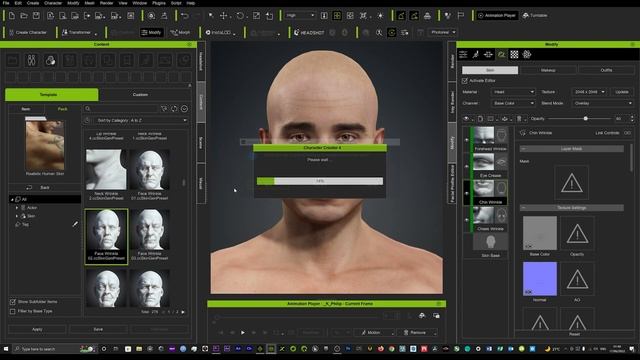Click the Undo arrow icon
The image size is (640, 360).
[184, 16]
